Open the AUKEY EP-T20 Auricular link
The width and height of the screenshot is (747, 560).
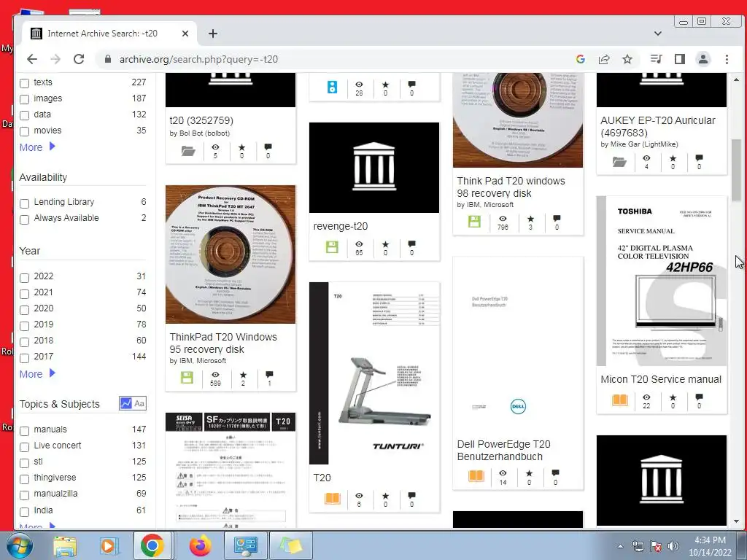[657, 126]
